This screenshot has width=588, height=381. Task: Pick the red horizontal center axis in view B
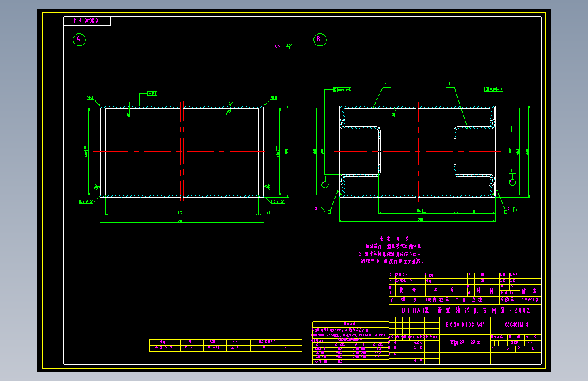point(417,151)
